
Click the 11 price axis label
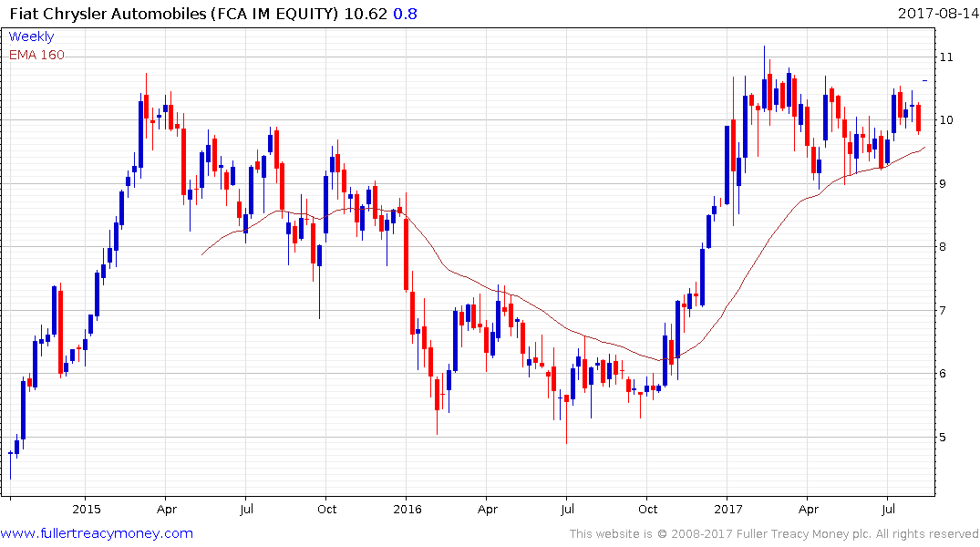pyautogui.click(x=946, y=57)
